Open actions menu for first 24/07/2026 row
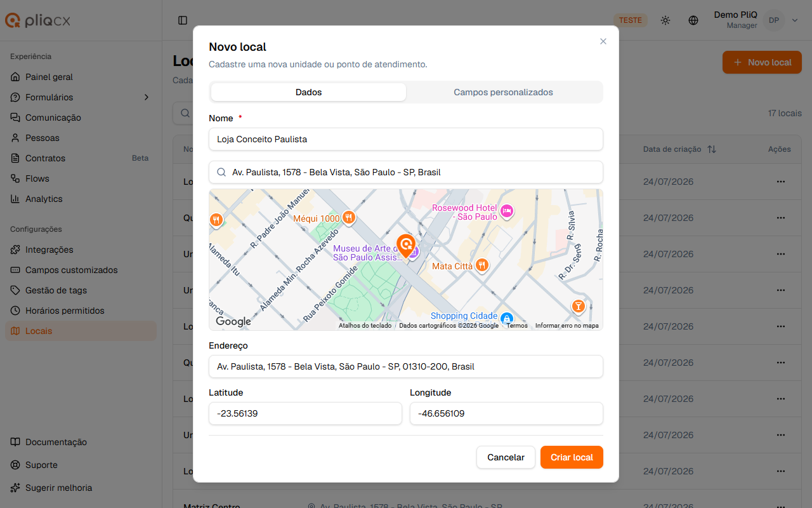 pos(780,182)
